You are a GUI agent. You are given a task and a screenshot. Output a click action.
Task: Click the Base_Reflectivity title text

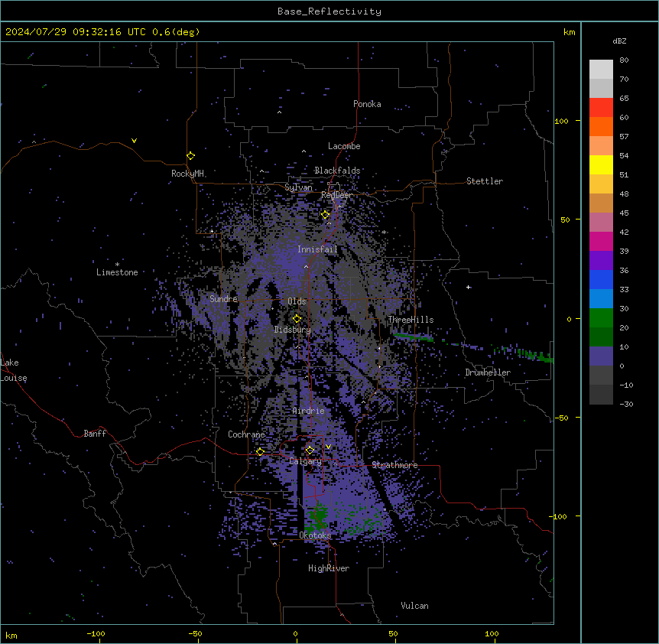[x=329, y=11]
